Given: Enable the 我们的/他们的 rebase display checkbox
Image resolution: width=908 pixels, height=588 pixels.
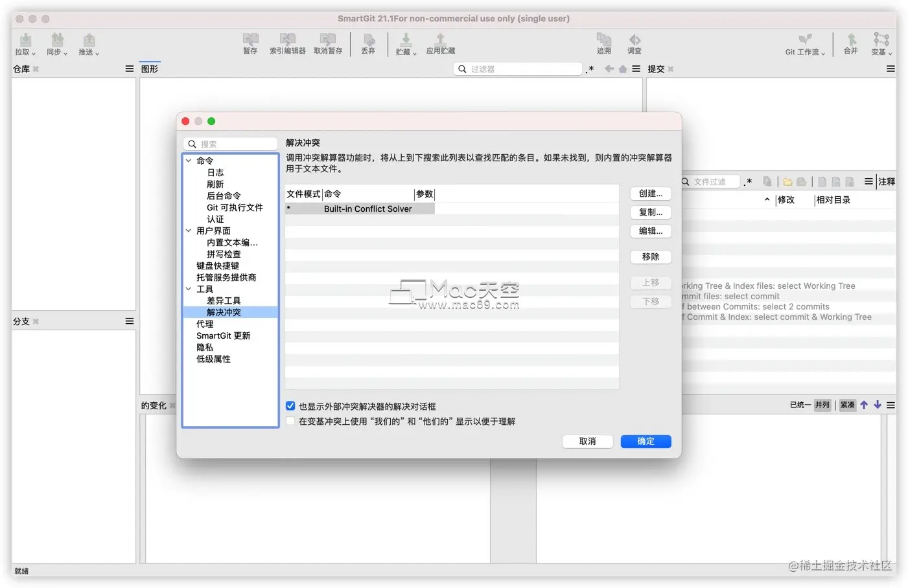Looking at the screenshot, I should (290, 421).
